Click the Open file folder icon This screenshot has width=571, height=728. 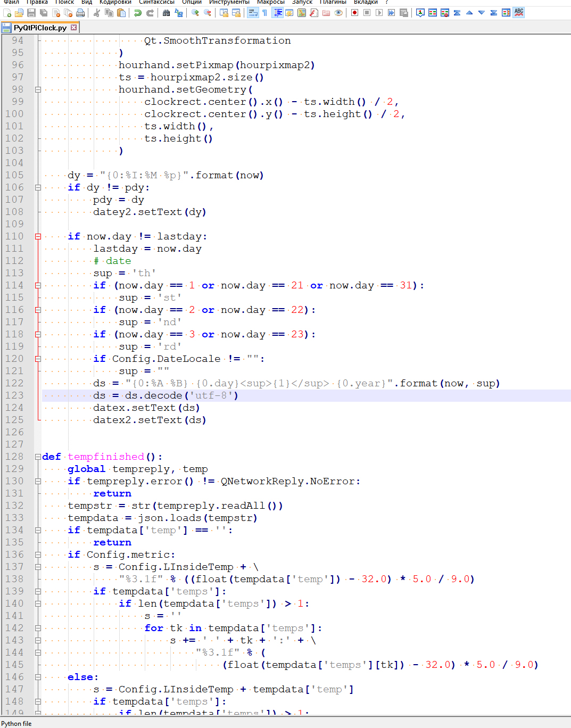[19, 13]
